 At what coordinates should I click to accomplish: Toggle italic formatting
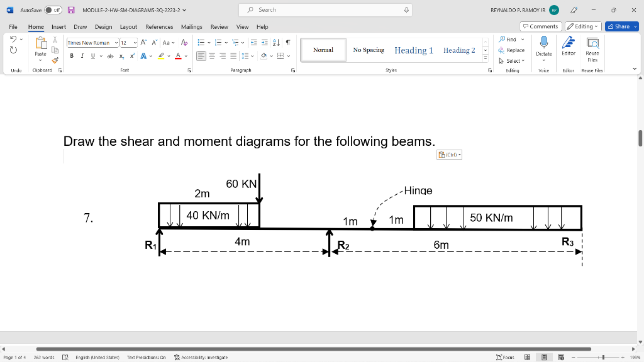[82, 56]
